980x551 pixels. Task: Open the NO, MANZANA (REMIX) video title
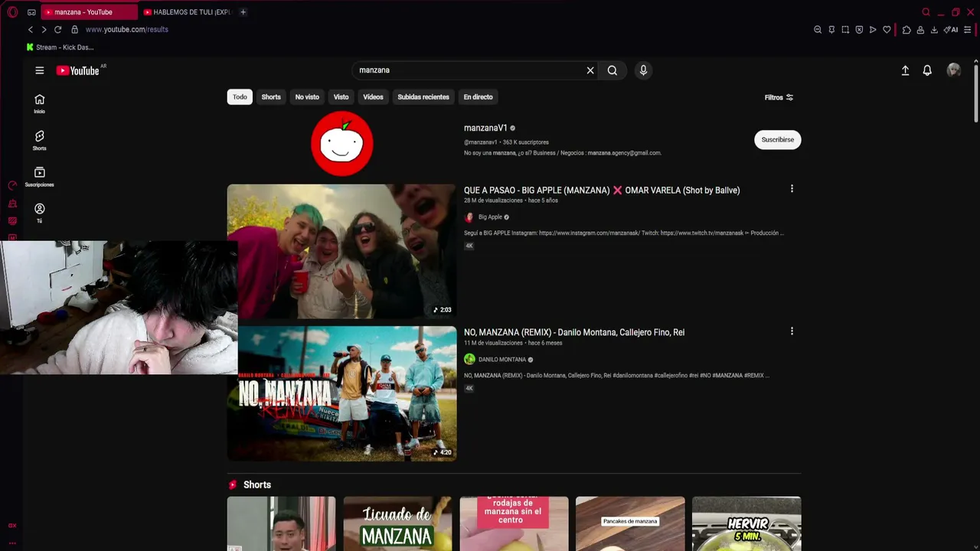(574, 332)
